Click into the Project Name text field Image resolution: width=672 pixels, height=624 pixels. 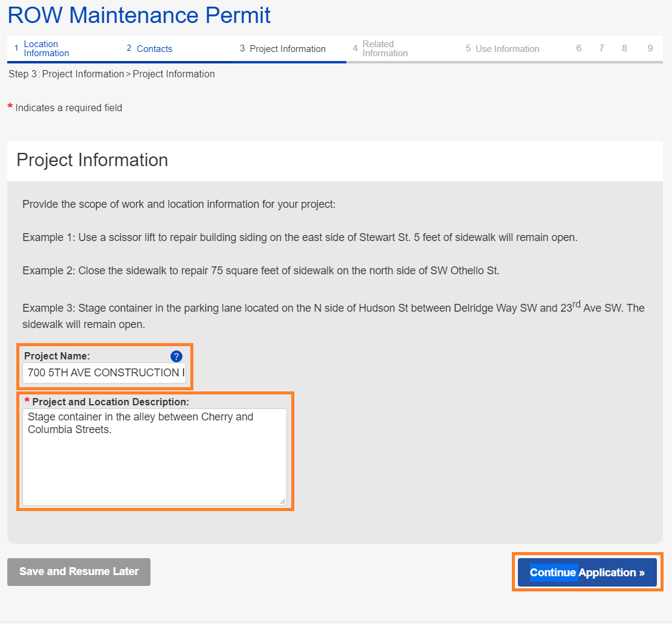click(104, 373)
